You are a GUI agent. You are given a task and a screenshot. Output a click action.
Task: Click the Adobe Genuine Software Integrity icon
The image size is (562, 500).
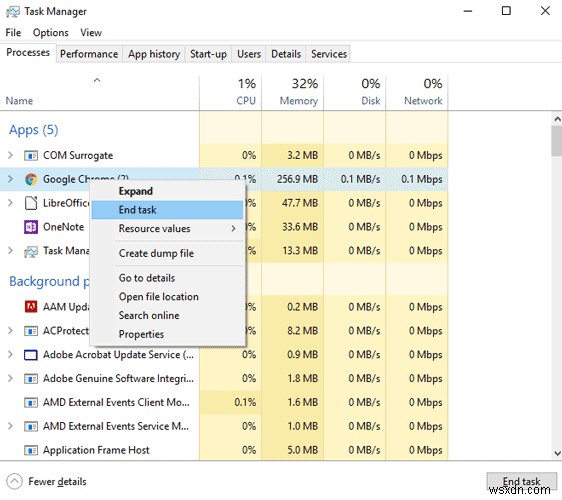(x=31, y=378)
